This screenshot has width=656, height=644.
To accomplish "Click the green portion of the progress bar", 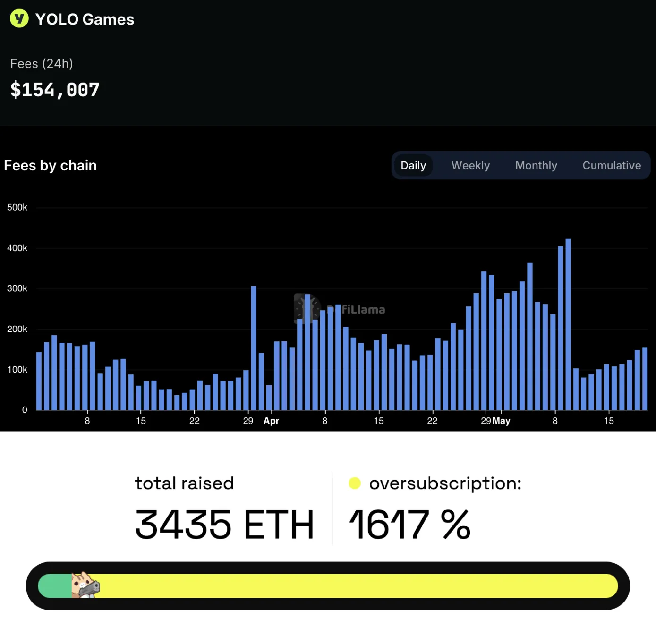I will tap(55, 586).
